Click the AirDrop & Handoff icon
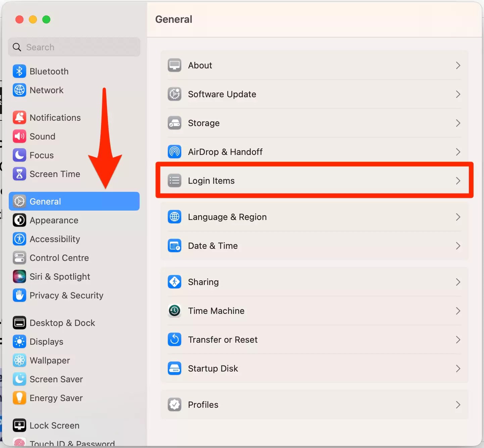The height and width of the screenshot is (448, 484). (x=174, y=152)
